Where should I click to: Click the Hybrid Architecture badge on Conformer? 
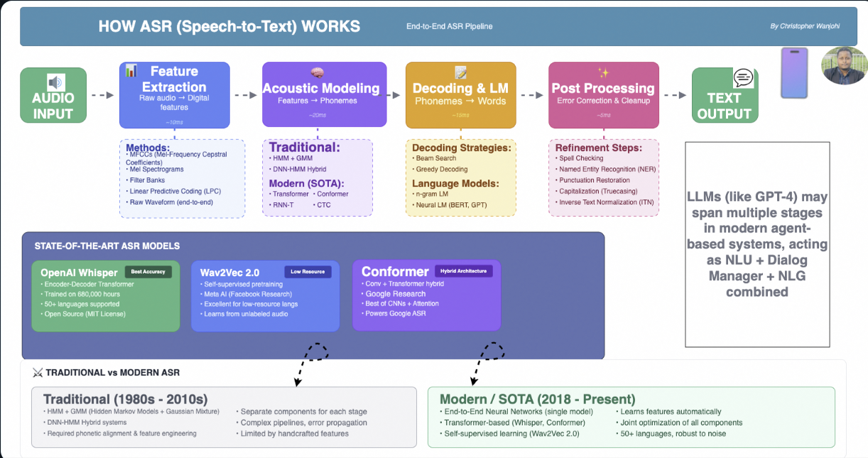coord(463,271)
